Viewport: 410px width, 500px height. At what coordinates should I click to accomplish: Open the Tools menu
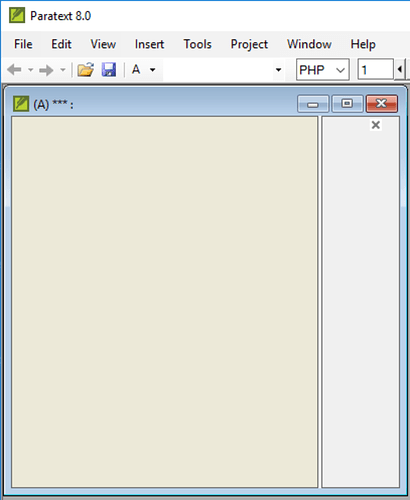197,44
